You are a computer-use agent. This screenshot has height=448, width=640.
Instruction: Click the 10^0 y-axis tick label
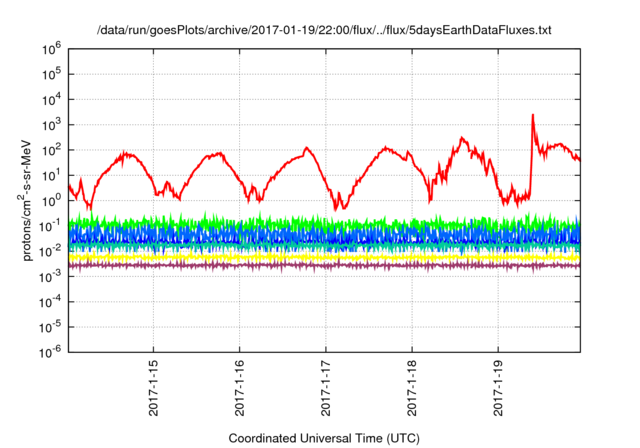pyautogui.click(x=51, y=200)
